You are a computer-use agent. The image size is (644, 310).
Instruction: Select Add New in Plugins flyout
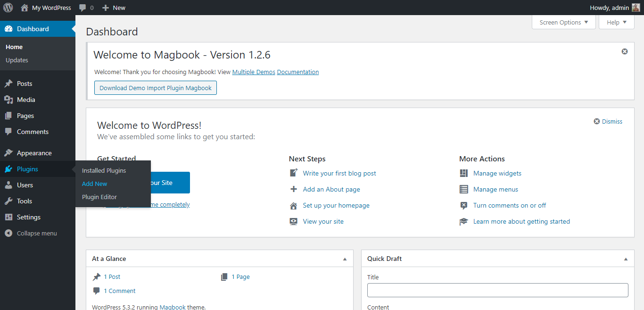click(95, 184)
